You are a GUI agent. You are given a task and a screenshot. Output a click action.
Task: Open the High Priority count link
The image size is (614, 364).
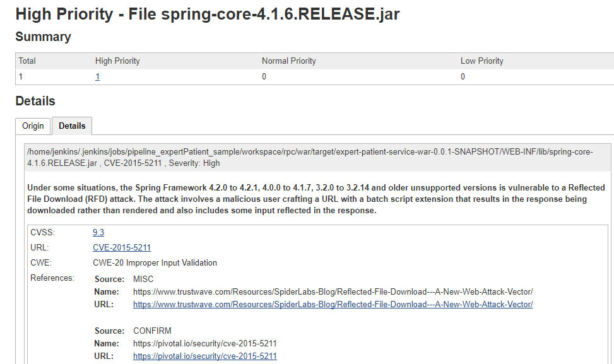[x=98, y=77]
